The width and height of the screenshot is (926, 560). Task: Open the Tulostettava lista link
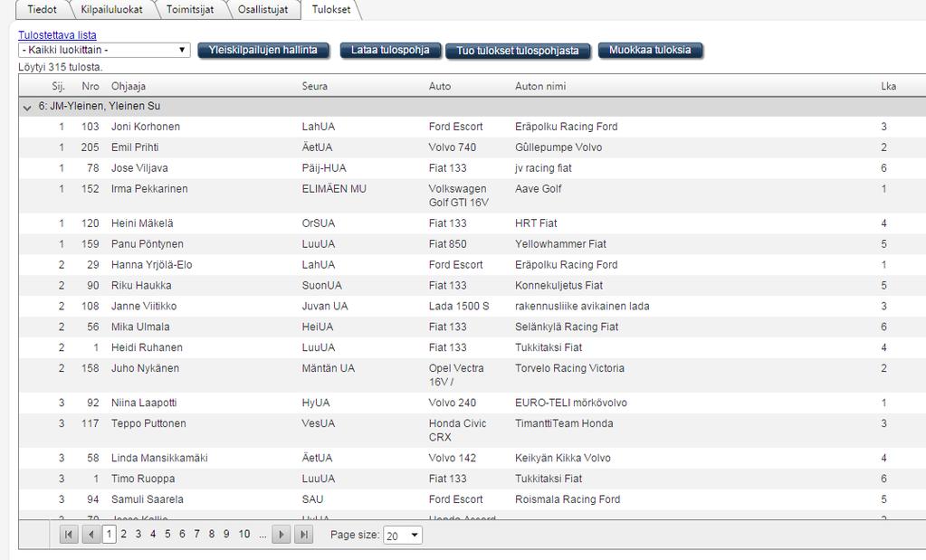(57, 35)
